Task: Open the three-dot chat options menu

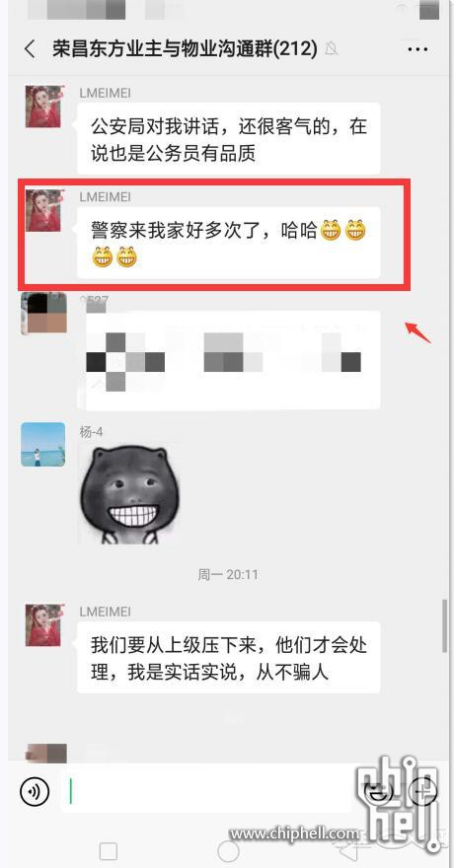Action: pyautogui.click(x=417, y=49)
